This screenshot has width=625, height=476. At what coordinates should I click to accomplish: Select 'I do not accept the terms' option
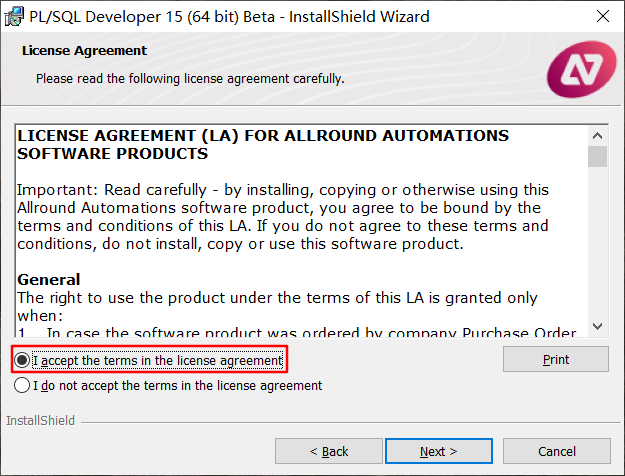click(x=22, y=386)
